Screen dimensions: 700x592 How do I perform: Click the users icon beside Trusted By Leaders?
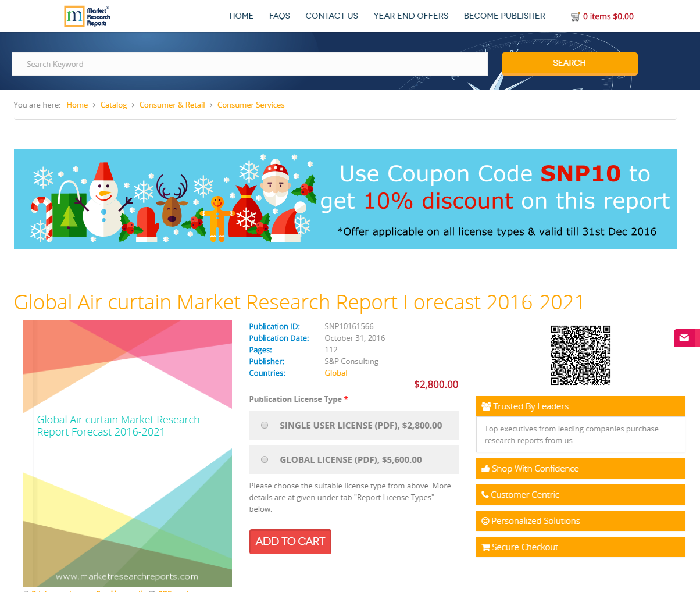[x=486, y=406]
